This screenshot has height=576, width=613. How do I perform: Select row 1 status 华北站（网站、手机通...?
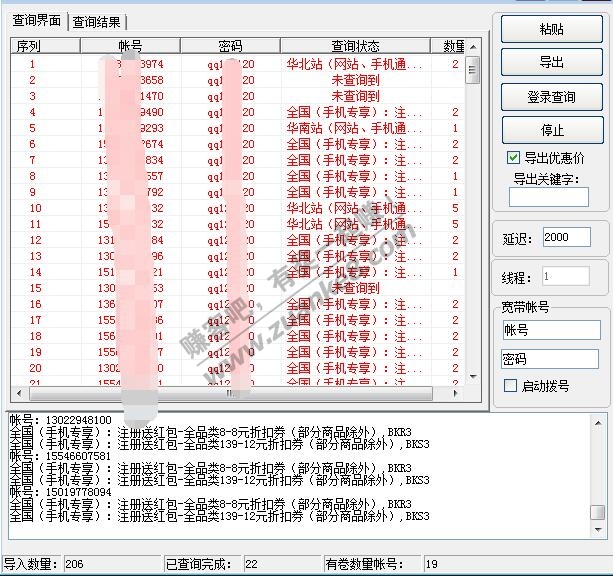point(354,64)
